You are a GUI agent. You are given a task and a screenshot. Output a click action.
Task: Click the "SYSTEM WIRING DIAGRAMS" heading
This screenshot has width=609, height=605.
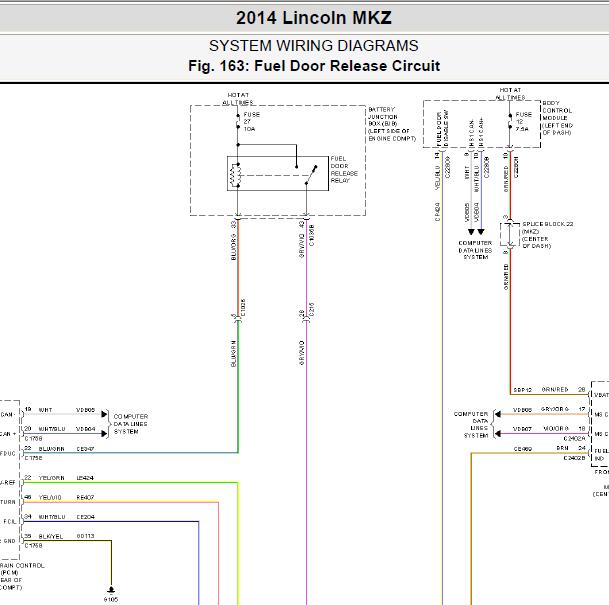tap(314, 46)
